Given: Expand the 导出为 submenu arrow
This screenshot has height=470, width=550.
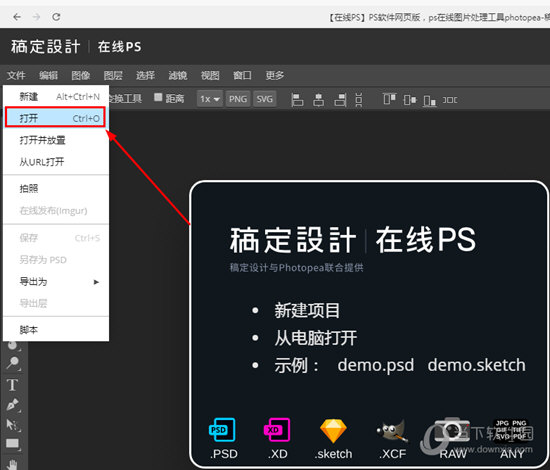Looking at the screenshot, I should coord(96,282).
